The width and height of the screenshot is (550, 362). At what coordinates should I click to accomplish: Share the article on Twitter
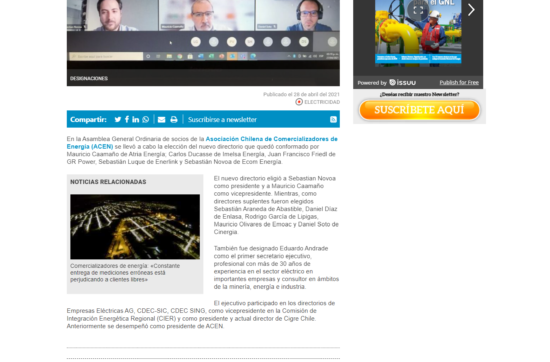[x=118, y=120]
